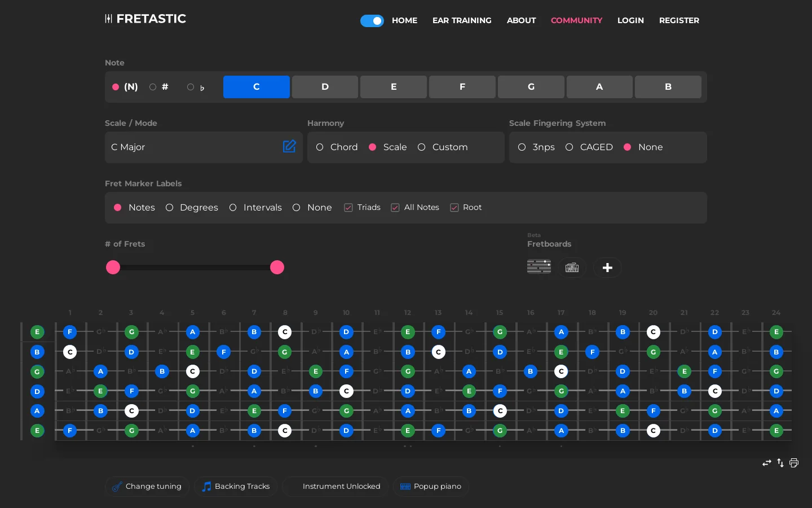Open the Popup piano
The height and width of the screenshot is (508, 812).
pos(431,487)
